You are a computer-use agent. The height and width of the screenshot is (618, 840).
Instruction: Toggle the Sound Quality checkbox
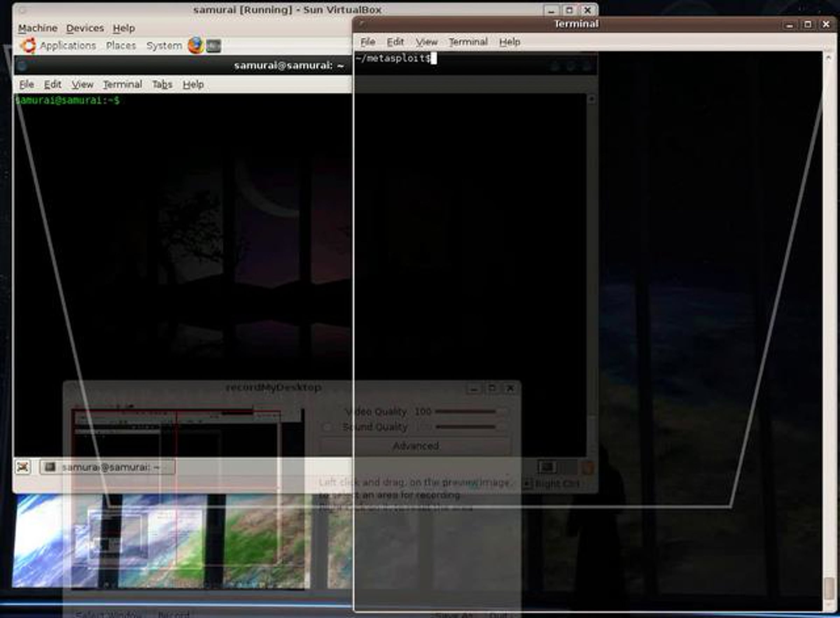click(x=327, y=427)
